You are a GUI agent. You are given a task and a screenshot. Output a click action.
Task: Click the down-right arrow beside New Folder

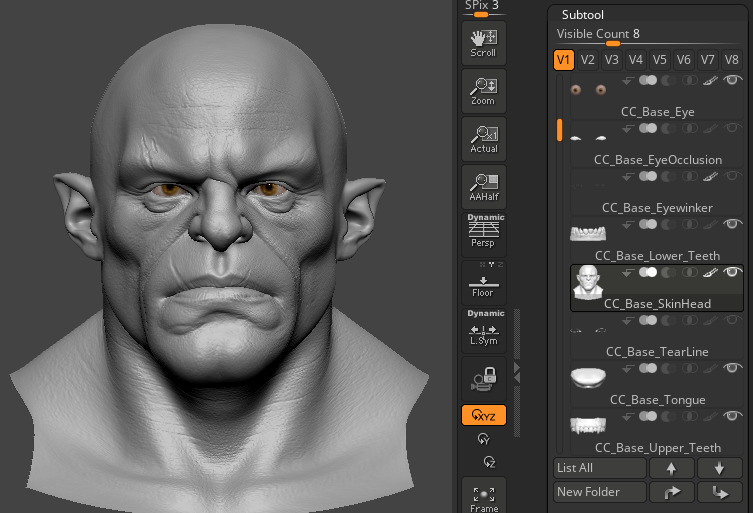719,492
